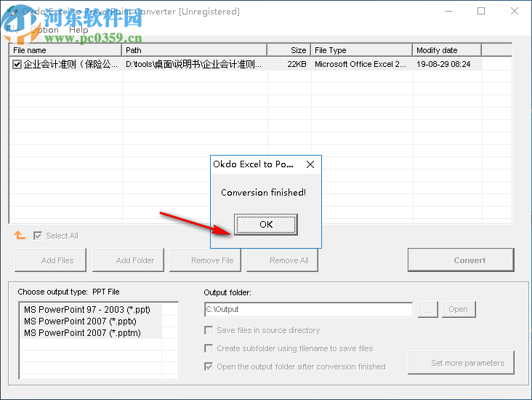The width and height of the screenshot is (532, 400).
Task: Click the Output folder path field
Action: point(308,309)
